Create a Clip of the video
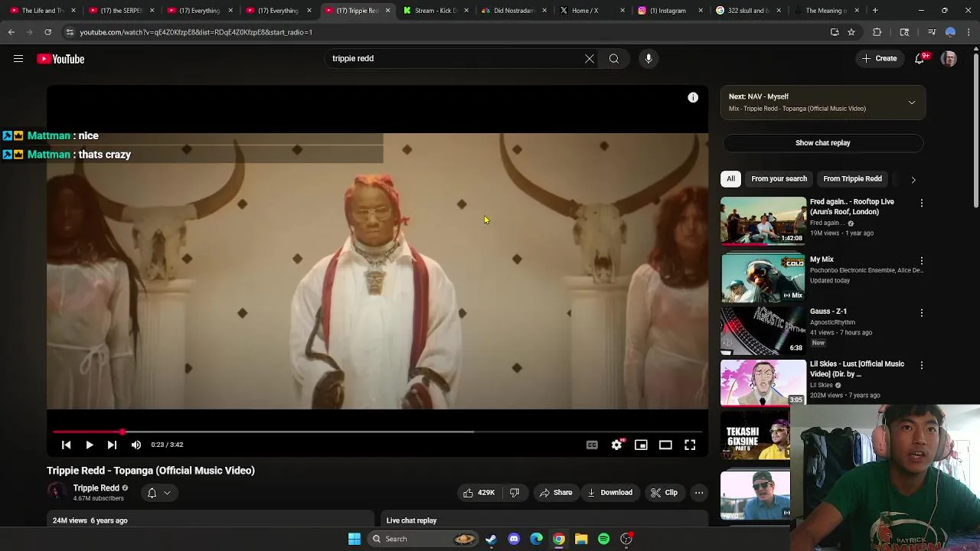 click(x=664, y=493)
